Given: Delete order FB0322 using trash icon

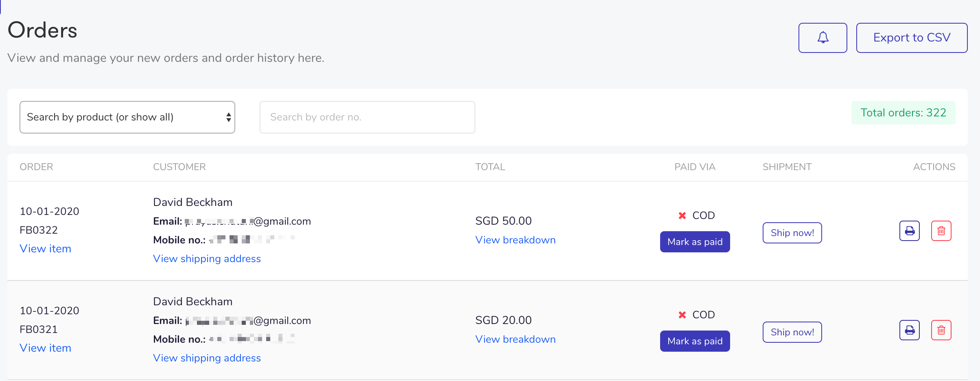Looking at the screenshot, I should coord(941,231).
